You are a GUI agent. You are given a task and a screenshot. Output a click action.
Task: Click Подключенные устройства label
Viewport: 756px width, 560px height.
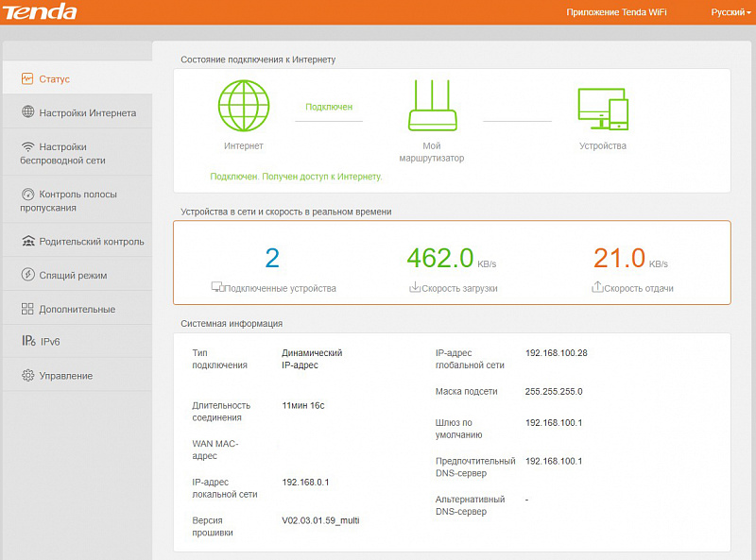(x=280, y=288)
